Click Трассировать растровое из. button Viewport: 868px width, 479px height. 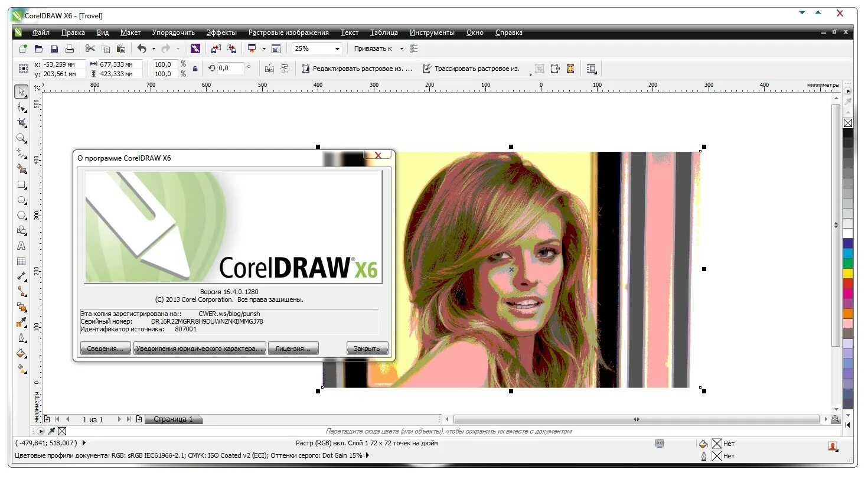(471, 69)
